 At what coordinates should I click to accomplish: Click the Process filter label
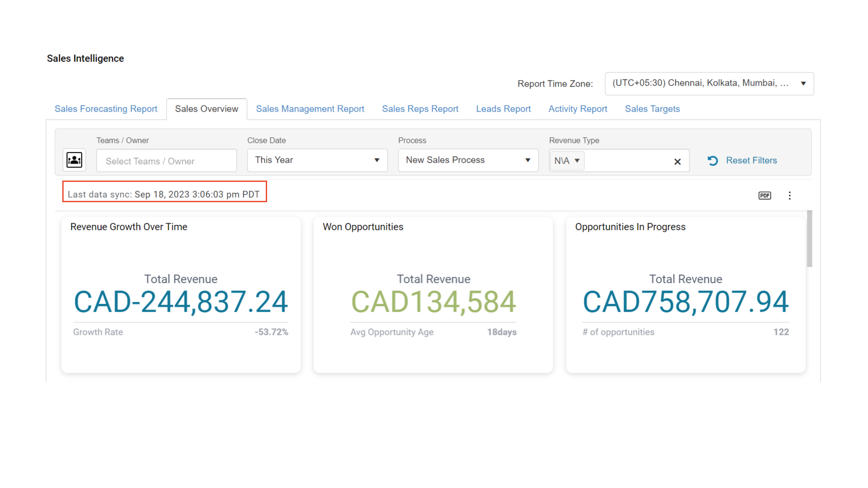(412, 140)
